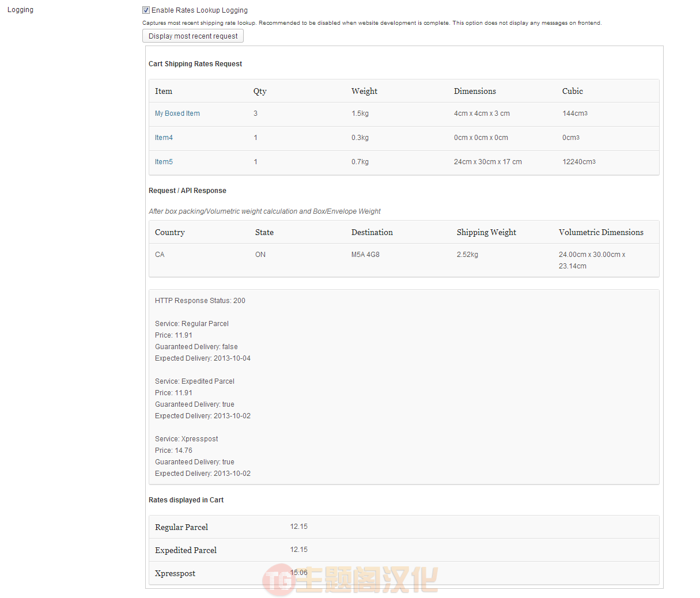Select 4cm x 4cm x 3 cm dimensions
The height and width of the screenshot is (598, 700).
[x=482, y=113]
